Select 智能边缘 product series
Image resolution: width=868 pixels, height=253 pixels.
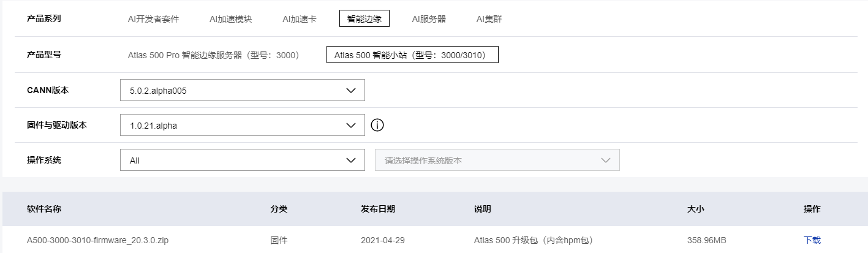click(364, 19)
